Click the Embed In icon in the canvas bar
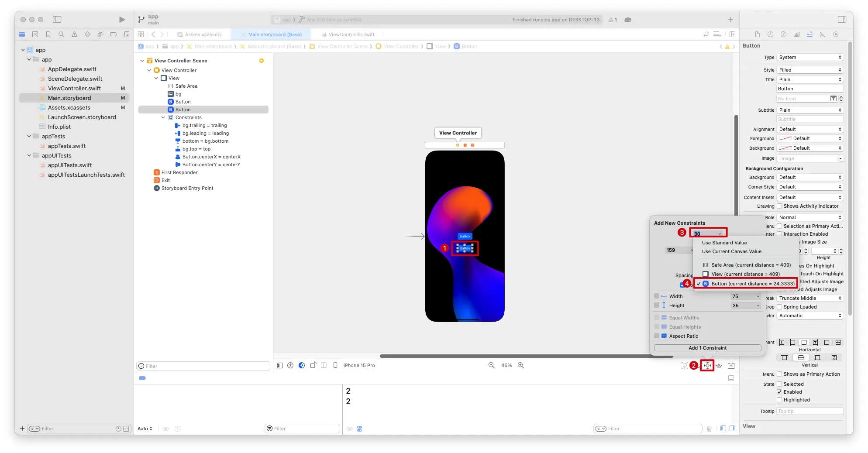The width and height of the screenshot is (868, 453). [731, 365]
